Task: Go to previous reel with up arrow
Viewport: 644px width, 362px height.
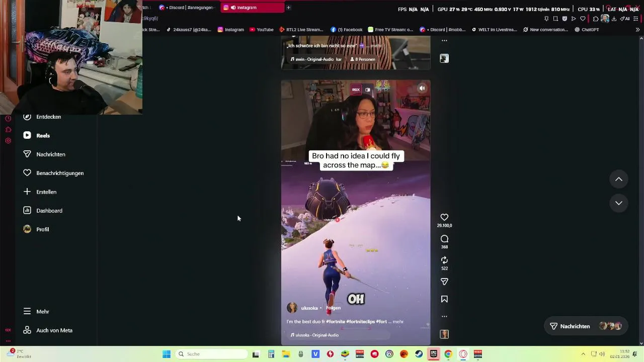Action: coord(619,179)
